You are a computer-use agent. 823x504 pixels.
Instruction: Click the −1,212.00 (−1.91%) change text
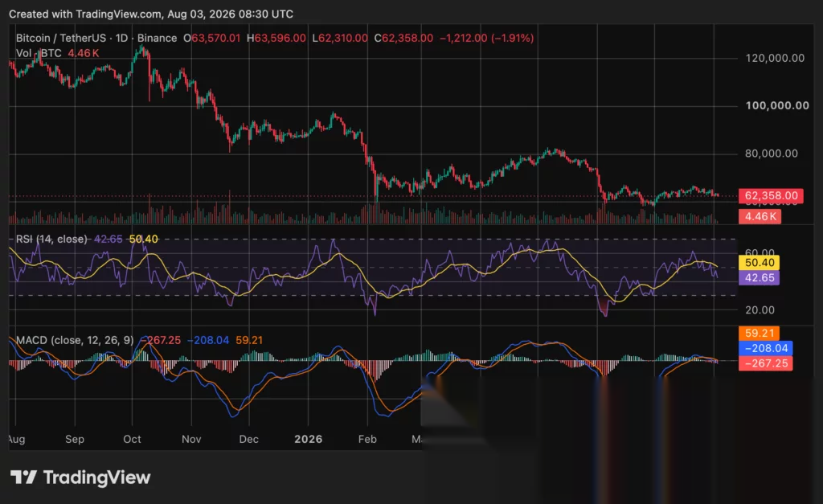coord(486,39)
